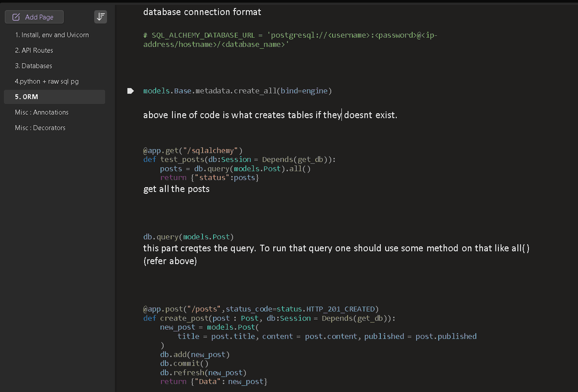Click the SQL_ALCHEMY_DATABASE_URL comment line

(290, 40)
